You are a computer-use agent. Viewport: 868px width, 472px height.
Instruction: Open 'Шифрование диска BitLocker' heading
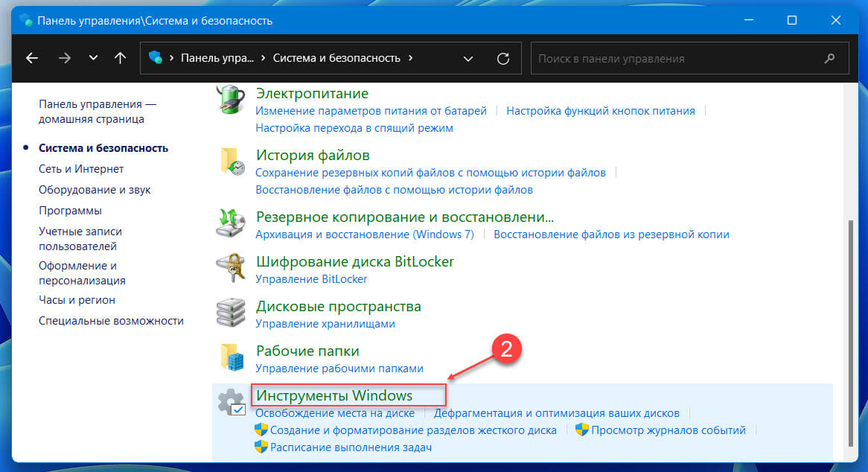[355, 262]
